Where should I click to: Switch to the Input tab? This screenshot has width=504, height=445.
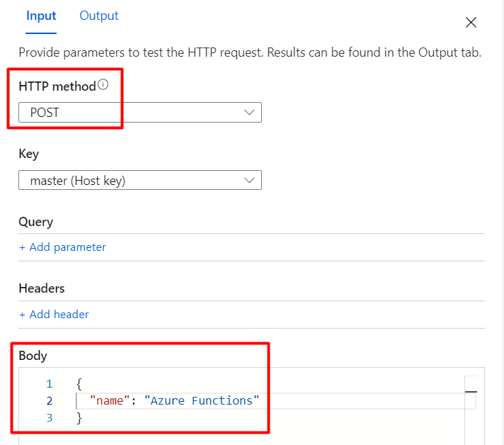(x=41, y=16)
